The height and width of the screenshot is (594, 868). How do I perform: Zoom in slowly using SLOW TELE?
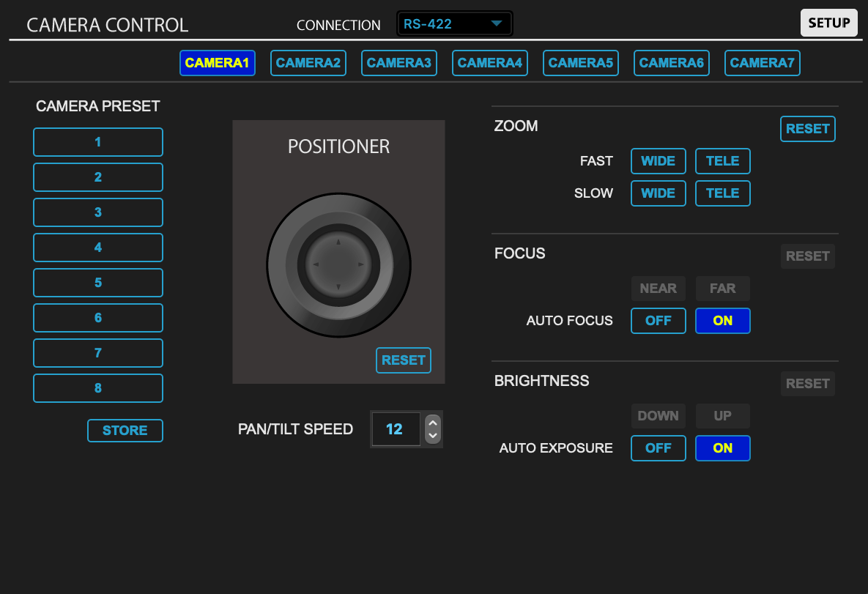tap(722, 193)
